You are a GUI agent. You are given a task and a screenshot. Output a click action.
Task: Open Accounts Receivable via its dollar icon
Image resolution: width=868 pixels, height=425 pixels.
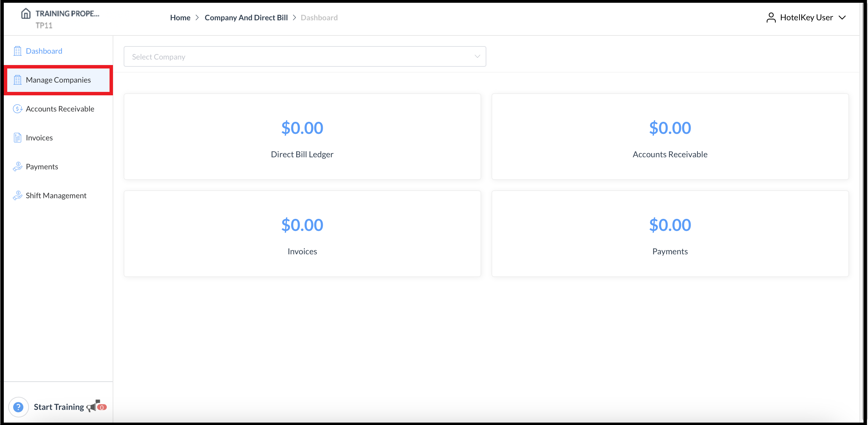pyautogui.click(x=18, y=108)
